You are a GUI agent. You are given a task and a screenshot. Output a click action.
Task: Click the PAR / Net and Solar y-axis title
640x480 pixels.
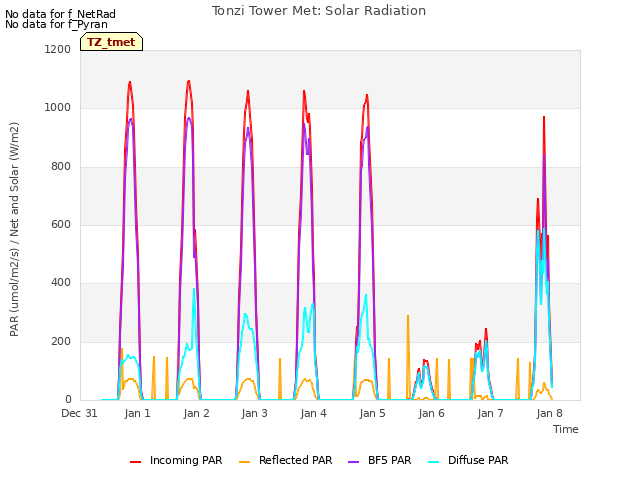(14, 229)
